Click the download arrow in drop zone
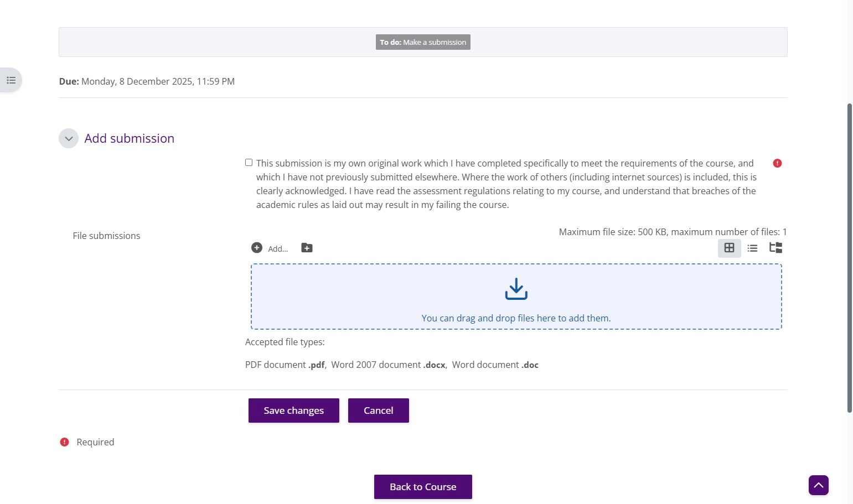Viewport: 853px width, 504px height. (516, 289)
